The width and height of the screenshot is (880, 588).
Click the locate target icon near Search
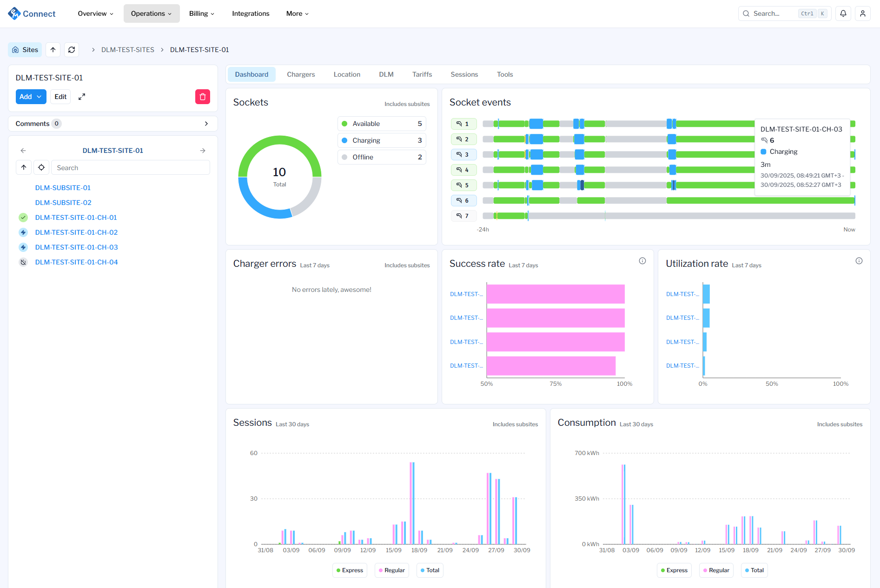(x=41, y=167)
